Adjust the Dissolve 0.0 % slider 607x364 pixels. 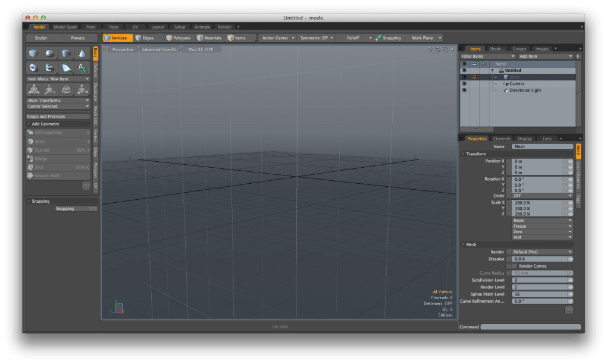(542, 259)
